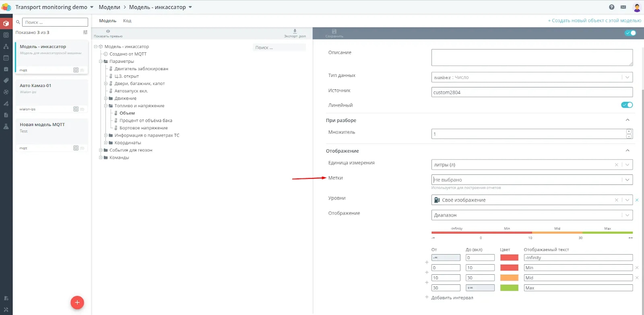Clear the литры (л) unit selection
Viewport: 644px width, 315px height.
pos(616,165)
